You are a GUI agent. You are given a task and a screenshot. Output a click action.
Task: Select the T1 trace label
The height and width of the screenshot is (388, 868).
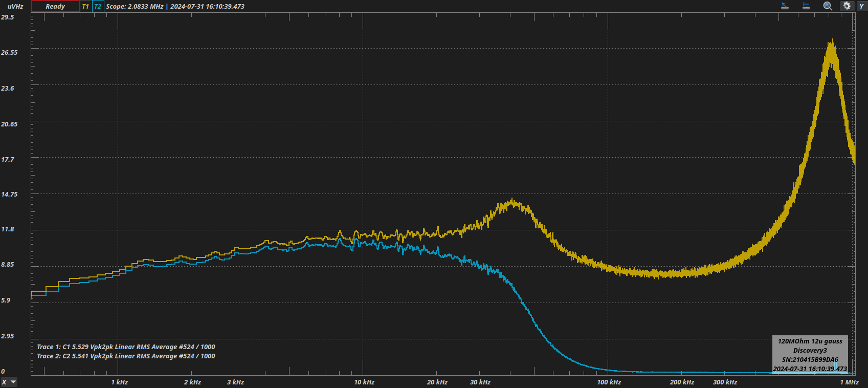[x=85, y=6]
